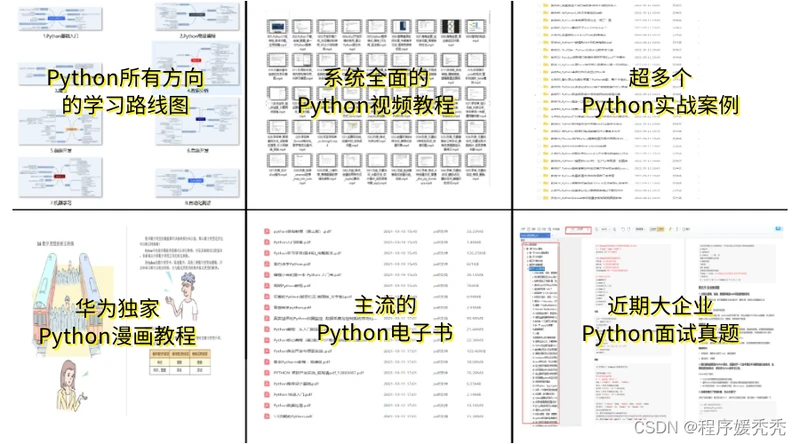Click the blue icon at the PDF viewer top-right corner
This screenshot has width=800, height=444.
pos(778,229)
